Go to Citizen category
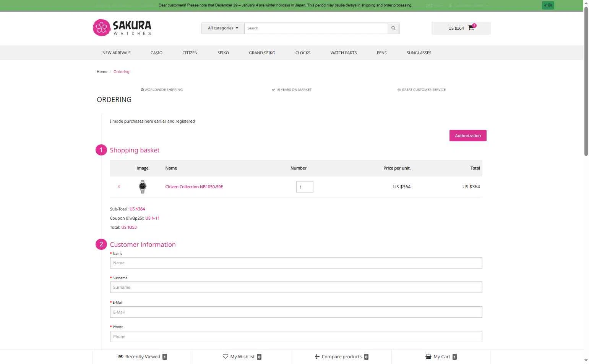589x364 pixels. (190, 53)
